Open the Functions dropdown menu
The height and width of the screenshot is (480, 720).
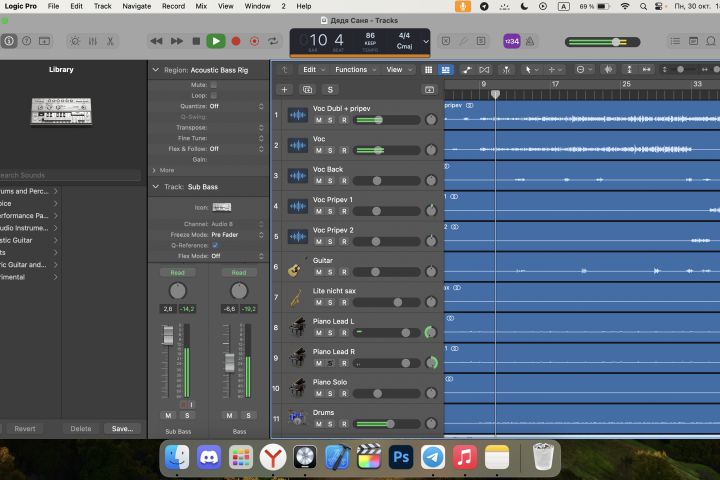click(355, 70)
